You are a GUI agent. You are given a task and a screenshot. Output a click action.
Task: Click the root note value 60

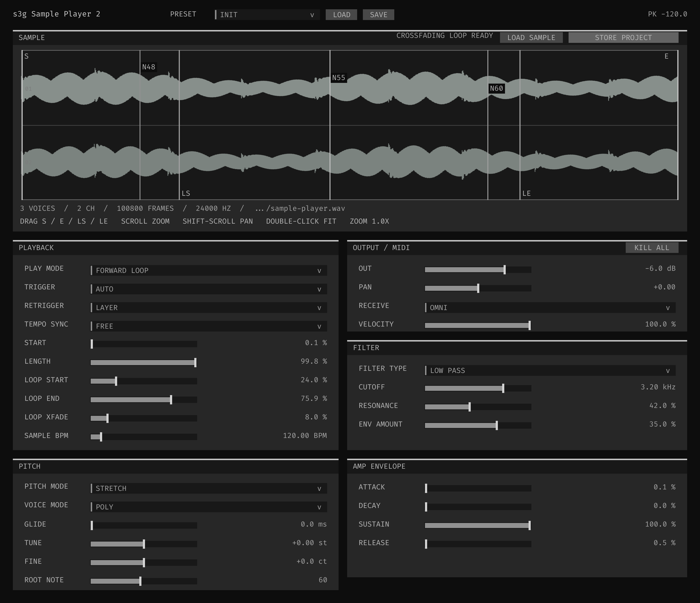323,580
